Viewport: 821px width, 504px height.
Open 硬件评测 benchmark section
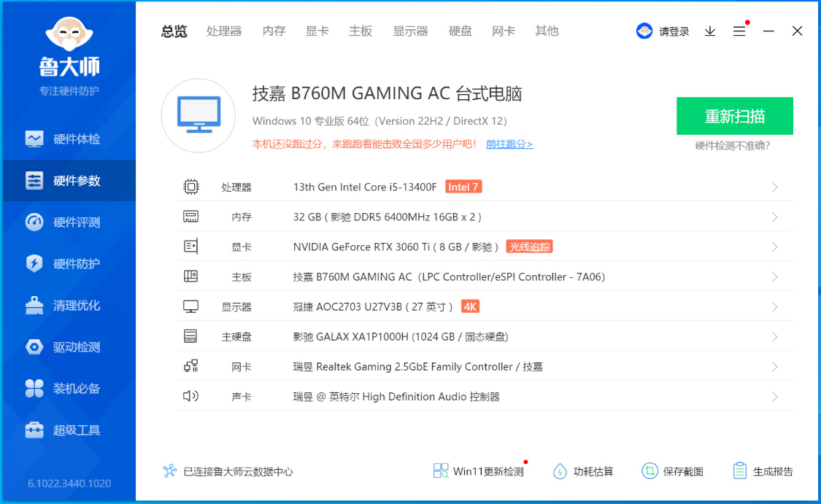tap(69, 222)
